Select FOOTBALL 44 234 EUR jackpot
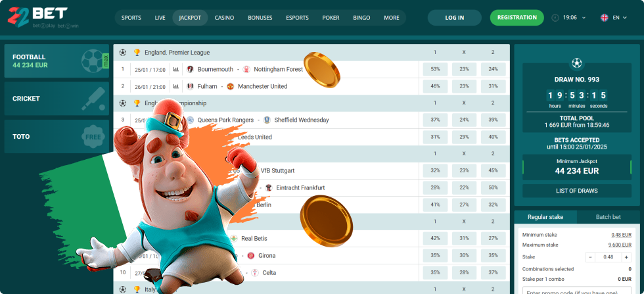This screenshot has width=644, height=294. [57, 61]
